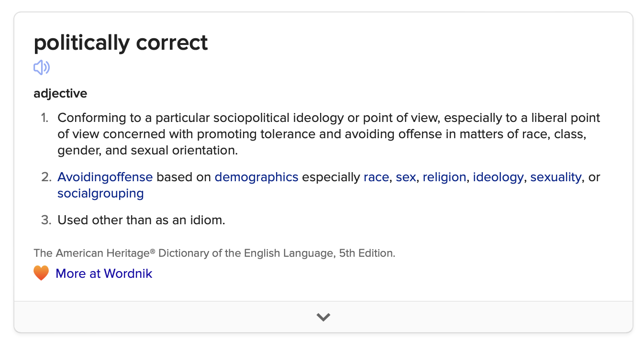644x350 pixels.
Task: Click the first definition text
Action: (329, 134)
